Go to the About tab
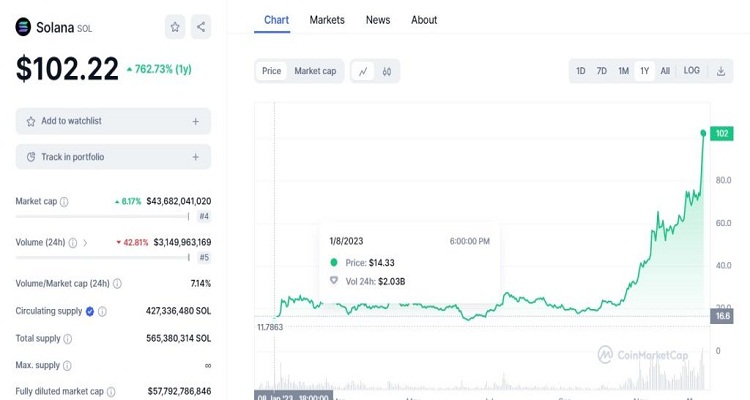The height and width of the screenshot is (400, 750). click(x=424, y=20)
